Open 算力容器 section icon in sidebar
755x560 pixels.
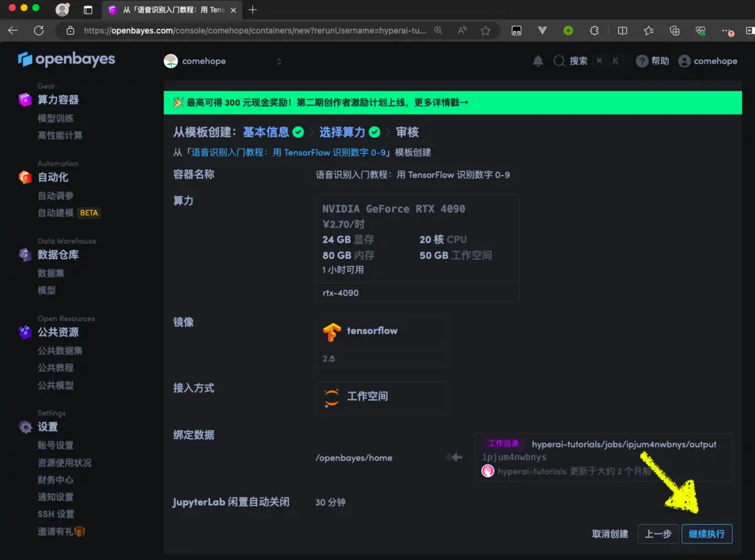25,100
